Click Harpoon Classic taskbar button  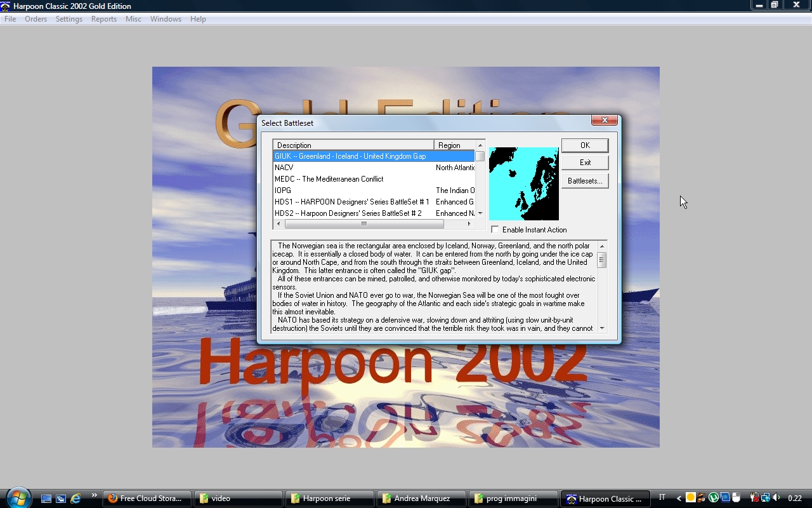(x=606, y=498)
